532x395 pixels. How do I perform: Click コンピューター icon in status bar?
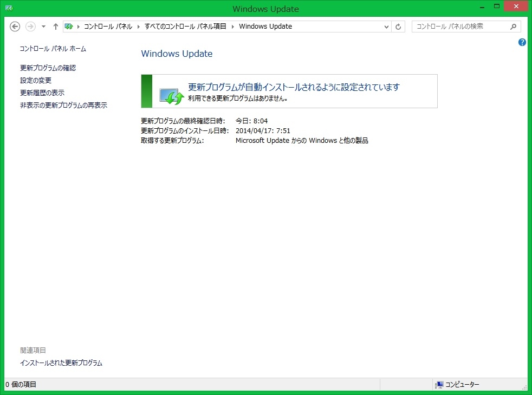tap(439, 385)
